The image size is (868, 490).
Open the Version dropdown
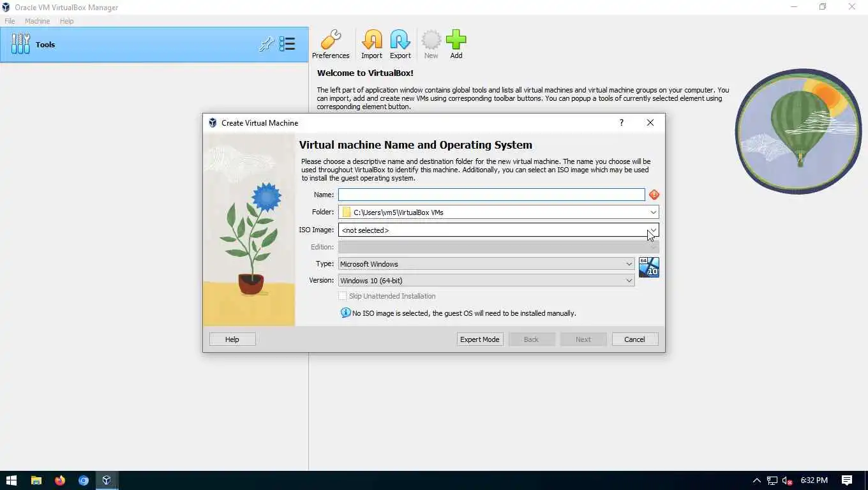click(x=486, y=280)
